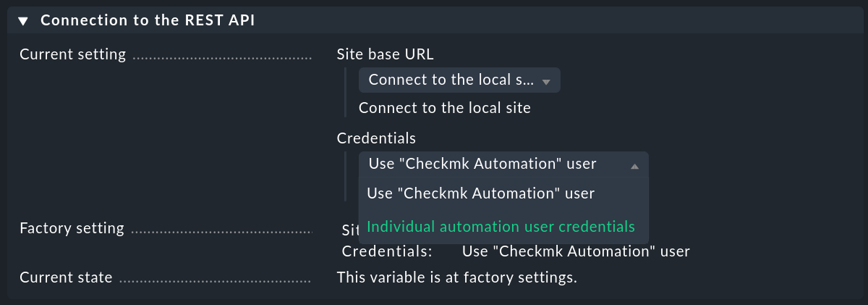Click the "Credentials:" label in the Factory setting row
868x305 pixels.
tap(387, 252)
